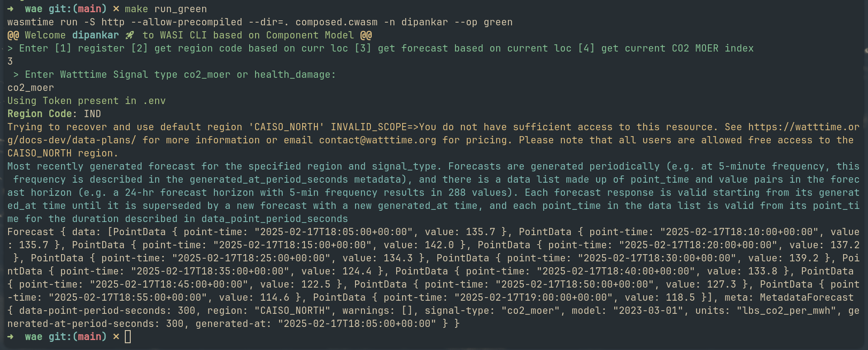This screenshot has height=350, width=868.
Task: Click the 'MetadataForecast' text in output
Action: point(807,298)
